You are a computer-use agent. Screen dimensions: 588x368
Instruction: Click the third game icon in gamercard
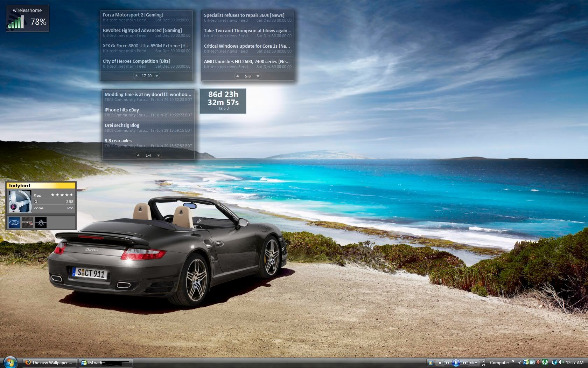[41, 222]
